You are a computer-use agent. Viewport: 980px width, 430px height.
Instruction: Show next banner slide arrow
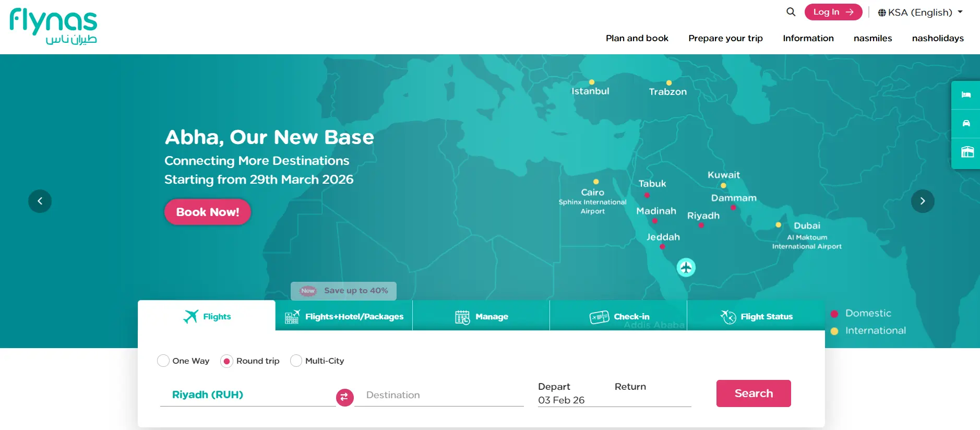tap(923, 201)
